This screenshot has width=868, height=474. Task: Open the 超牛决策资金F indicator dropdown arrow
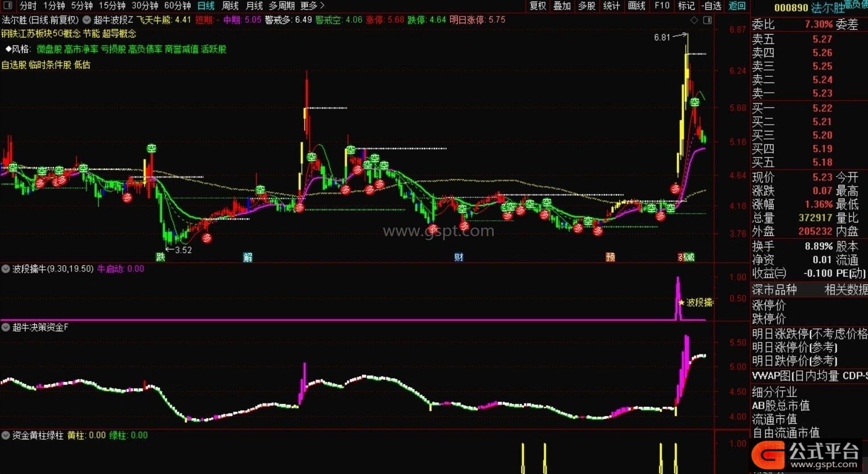pyautogui.click(x=6, y=327)
